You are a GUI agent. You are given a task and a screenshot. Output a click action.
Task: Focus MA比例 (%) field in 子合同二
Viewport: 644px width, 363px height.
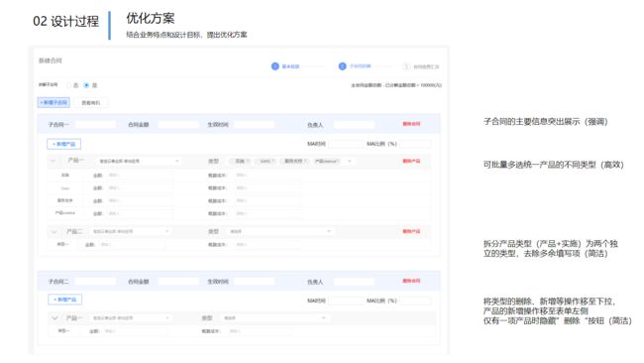point(415,301)
